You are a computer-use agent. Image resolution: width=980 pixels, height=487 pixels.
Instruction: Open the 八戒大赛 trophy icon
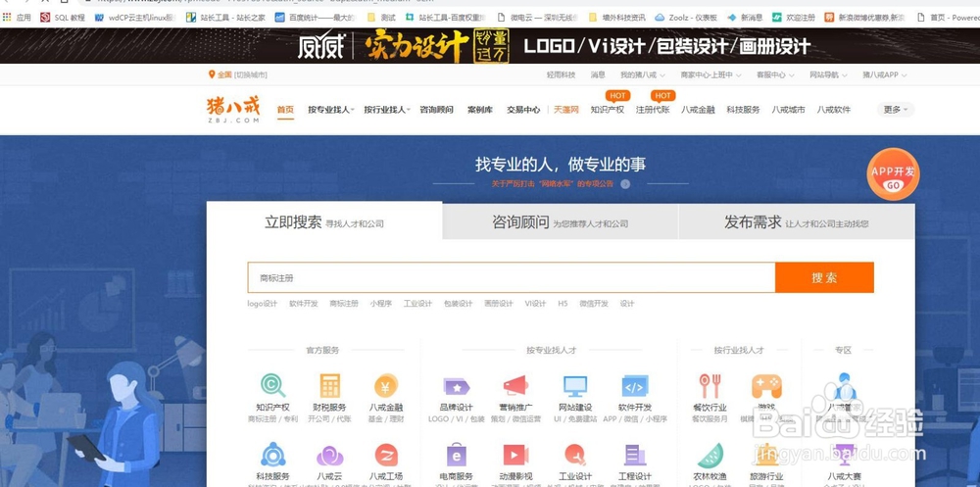point(844,455)
